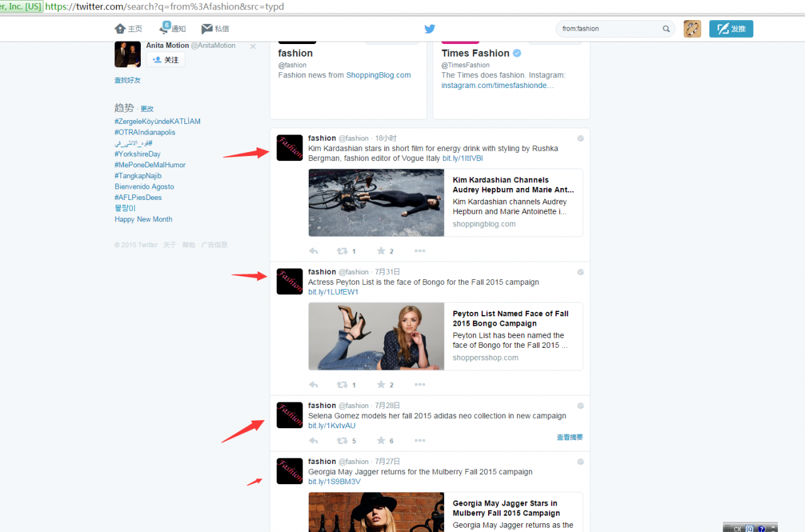The width and height of the screenshot is (805, 532).
Task: Change trends via 更改 link
Action: [x=147, y=109]
